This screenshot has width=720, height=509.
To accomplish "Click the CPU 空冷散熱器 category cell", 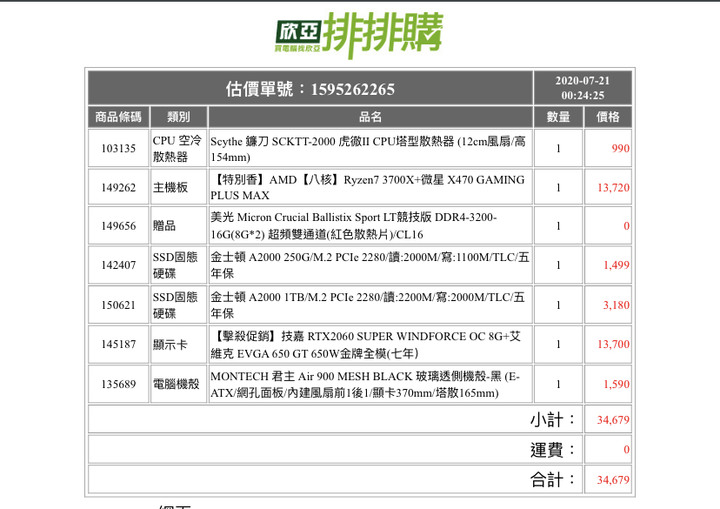I will 177,148.
